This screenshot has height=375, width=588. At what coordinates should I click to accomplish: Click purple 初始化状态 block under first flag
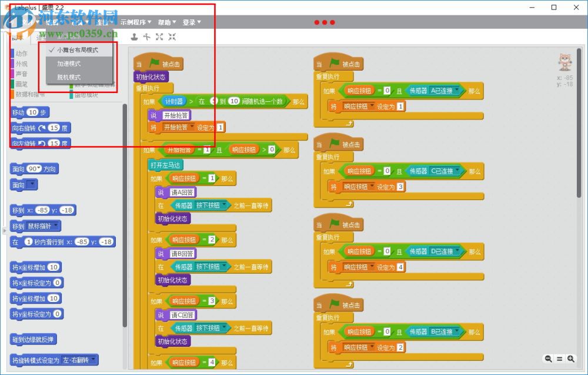point(151,77)
